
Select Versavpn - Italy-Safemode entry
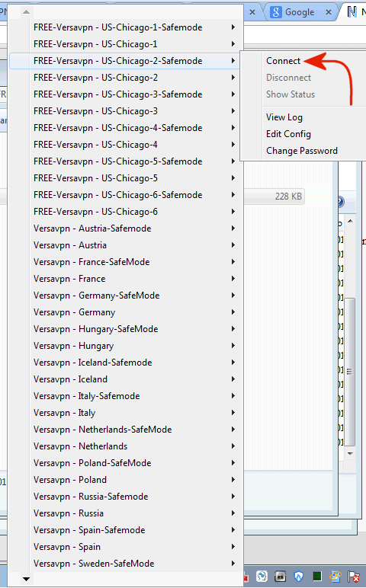[124, 395]
